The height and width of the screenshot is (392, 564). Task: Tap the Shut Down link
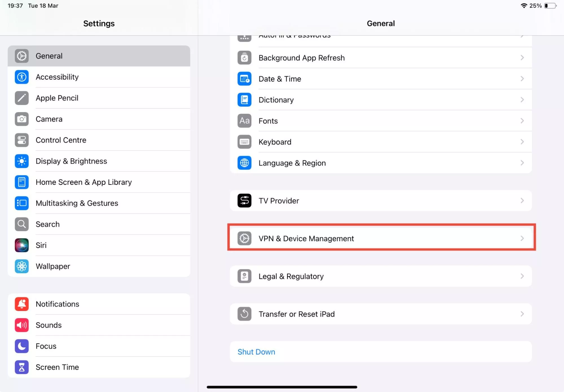pos(256,352)
